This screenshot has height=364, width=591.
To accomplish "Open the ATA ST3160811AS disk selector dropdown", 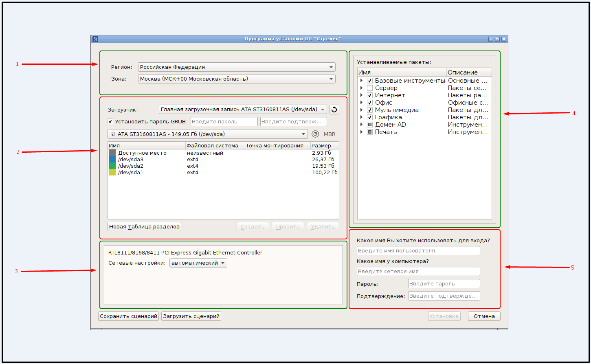I will point(208,134).
